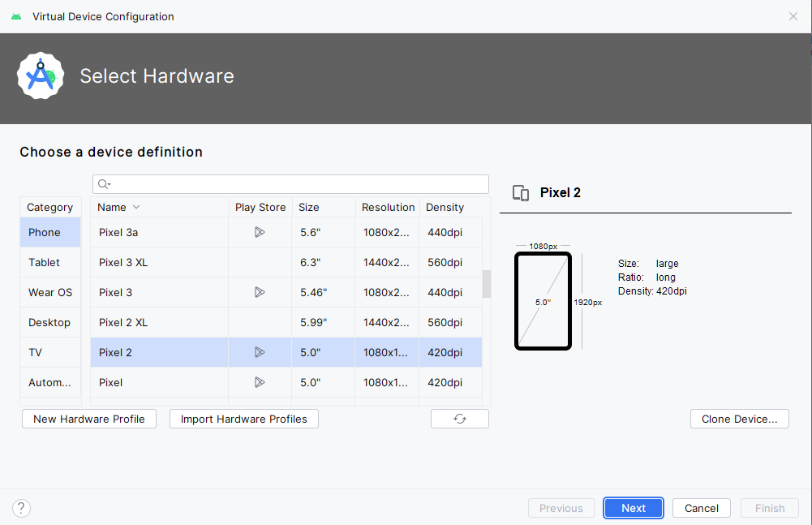Click the refresh device list button

[x=460, y=419]
